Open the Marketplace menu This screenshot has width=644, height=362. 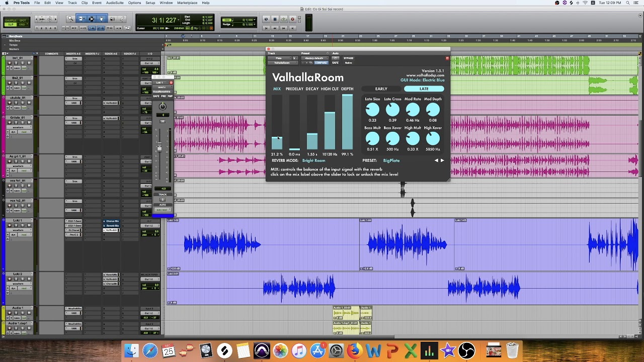coord(187,3)
